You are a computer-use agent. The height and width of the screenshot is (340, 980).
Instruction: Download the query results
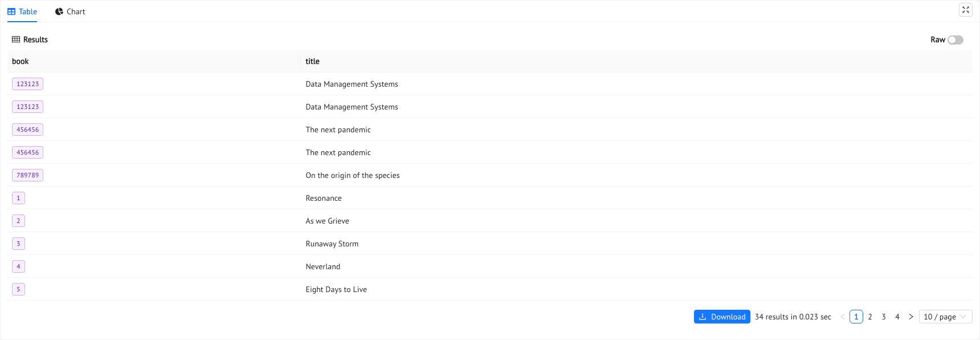pos(721,317)
